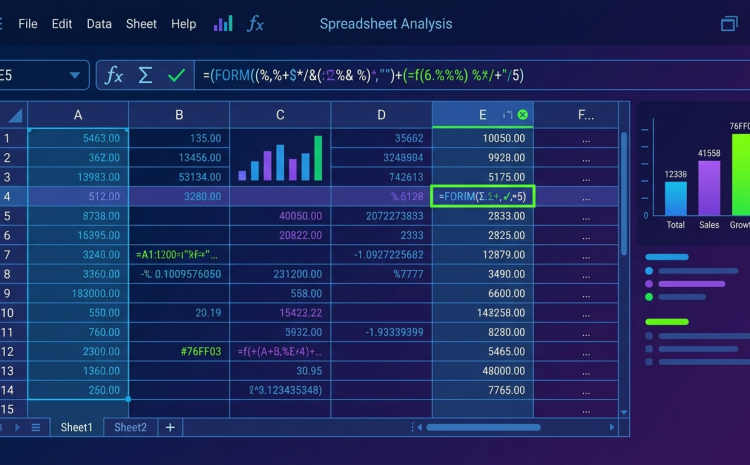Switch to the Sheet2 tab
The height and width of the screenshot is (465, 750).
131,427
